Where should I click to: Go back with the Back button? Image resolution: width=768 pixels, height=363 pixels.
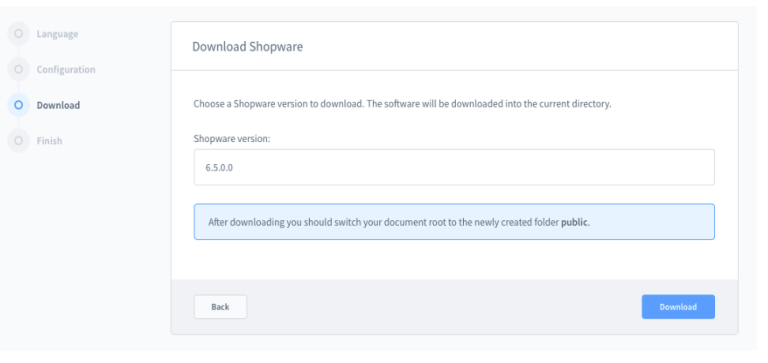point(220,307)
